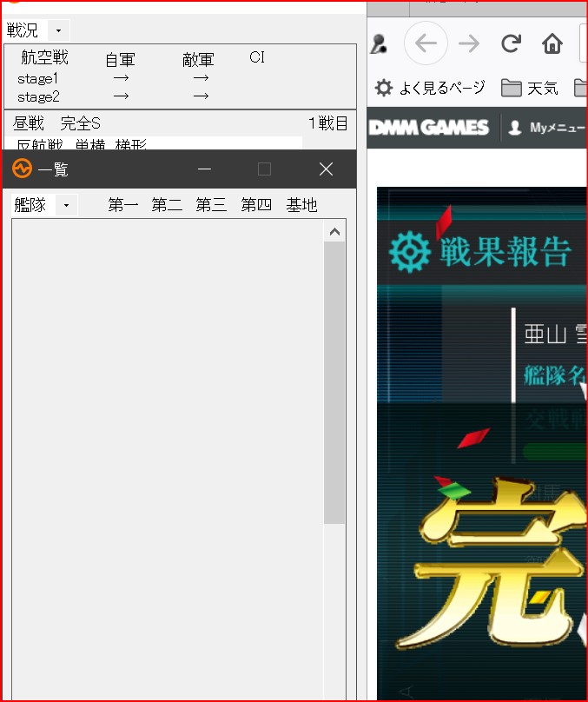This screenshot has height=702, width=588.
Task: Click the orange app icon in 一覧 title bar
Action: click(23, 169)
